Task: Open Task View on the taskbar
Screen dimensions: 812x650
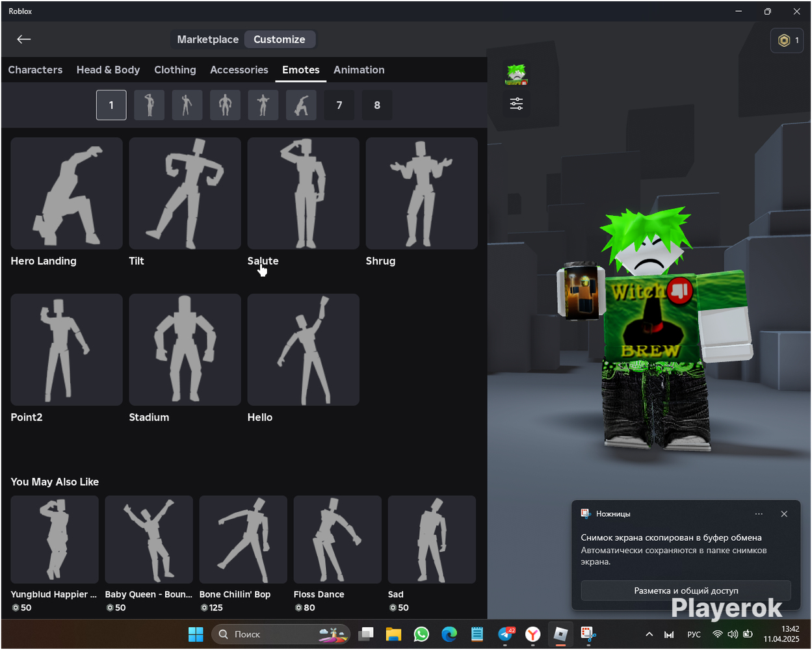Action: point(367,634)
